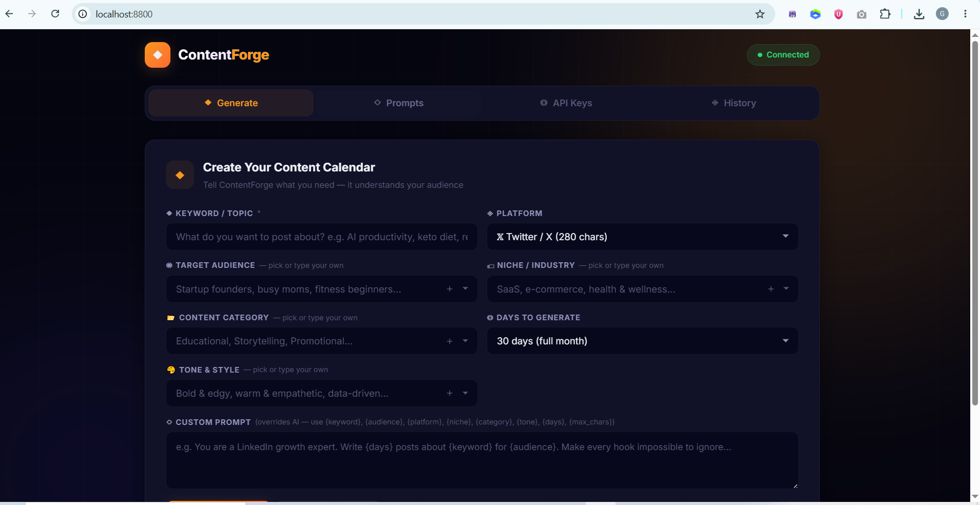Screen dimensions: 980x505
Task: Open the red shield extension icon
Action: 838,14
